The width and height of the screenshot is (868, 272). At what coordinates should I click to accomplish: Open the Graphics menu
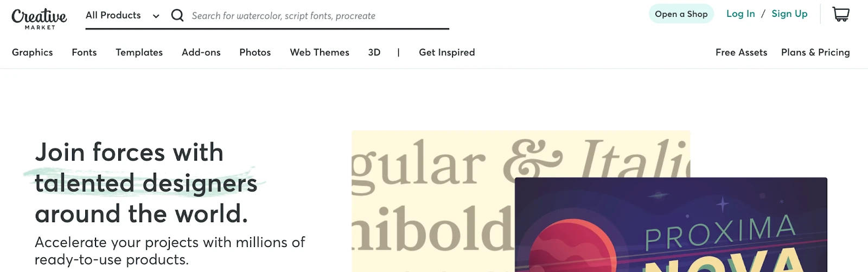(33, 52)
